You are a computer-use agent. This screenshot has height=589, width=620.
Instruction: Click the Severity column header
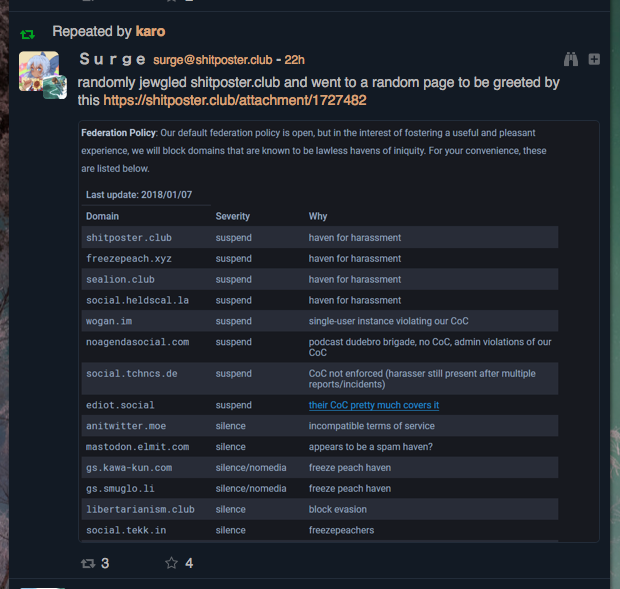coord(232,216)
